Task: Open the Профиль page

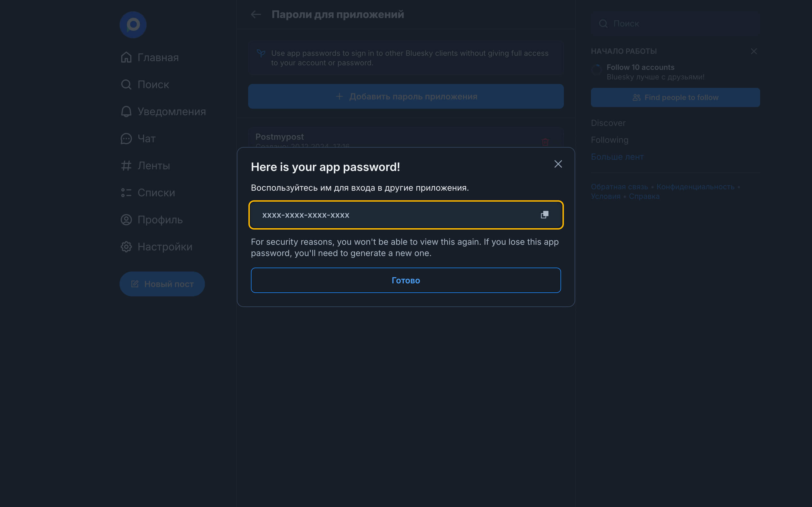Action: (x=152, y=220)
